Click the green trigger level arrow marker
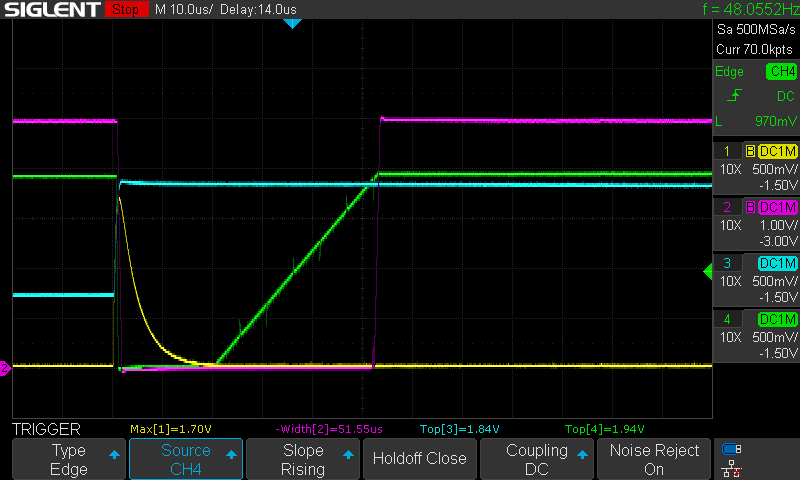 [x=707, y=269]
